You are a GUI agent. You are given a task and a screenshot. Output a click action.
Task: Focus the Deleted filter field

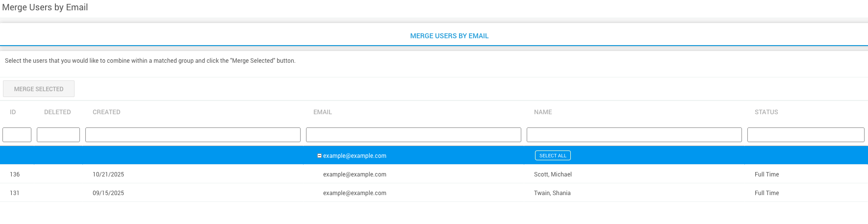click(x=58, y=135)
